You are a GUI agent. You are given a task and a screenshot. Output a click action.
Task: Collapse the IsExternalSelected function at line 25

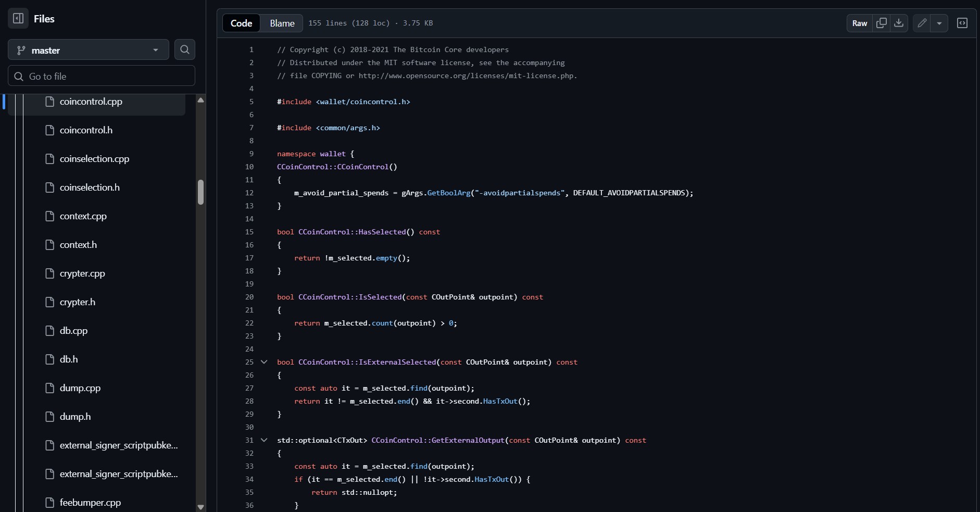(264, 362)
